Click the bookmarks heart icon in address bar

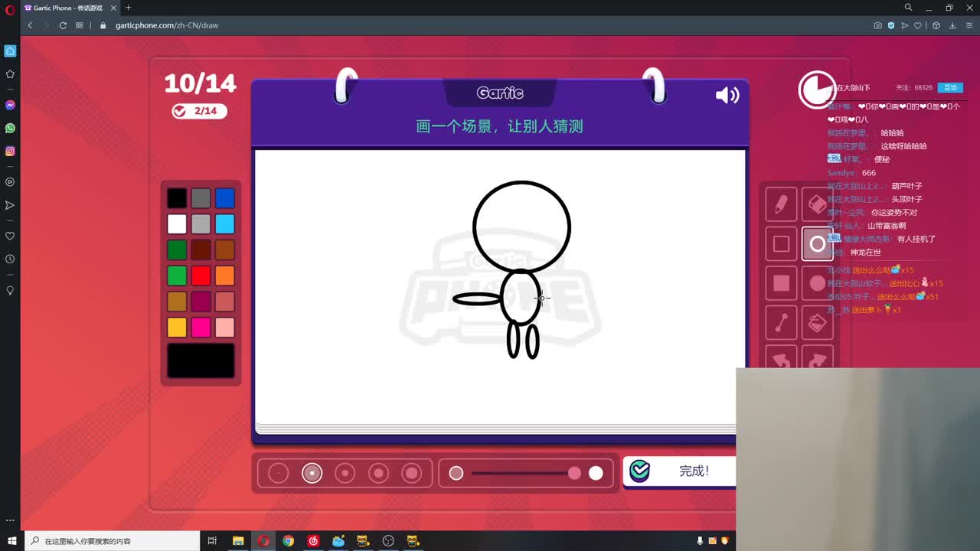(918, 25)
